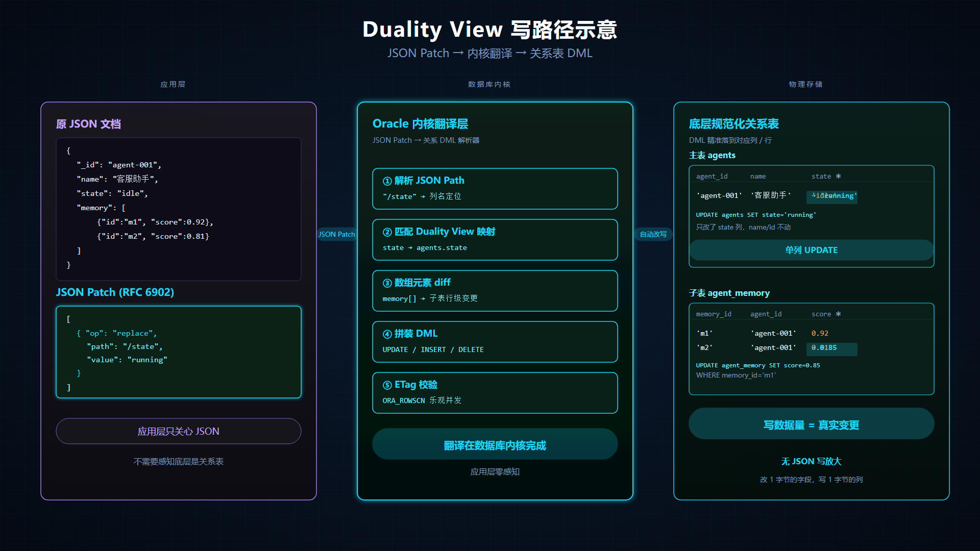This screenshot has height=551, width=980.
Task: Click the circled number ④ icon
Action: point(387,334)
